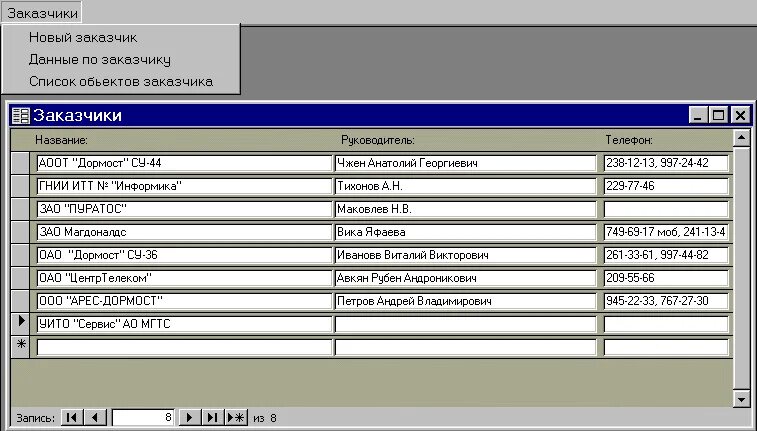Choose Новый заказчик menu entry

(83, 37)
